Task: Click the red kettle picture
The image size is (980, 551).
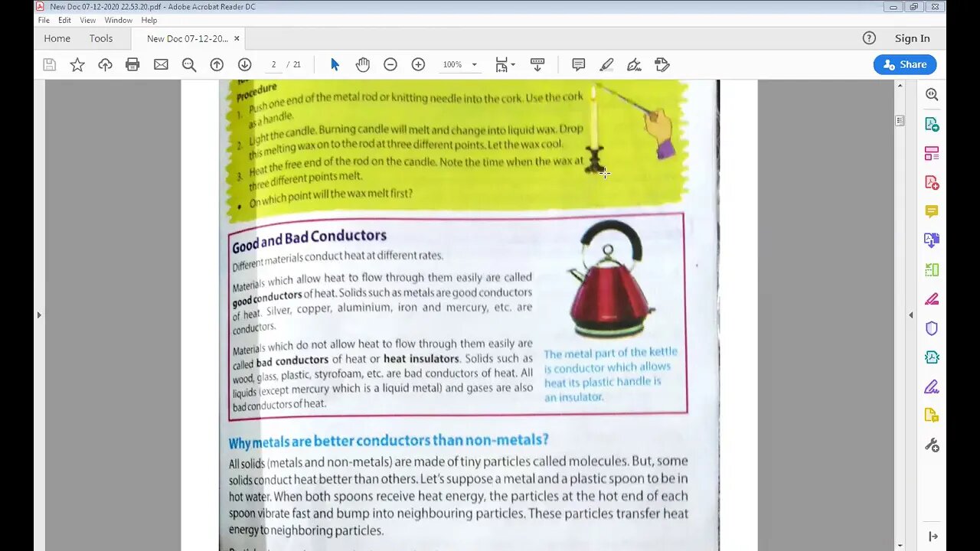Action: (611, 280)
